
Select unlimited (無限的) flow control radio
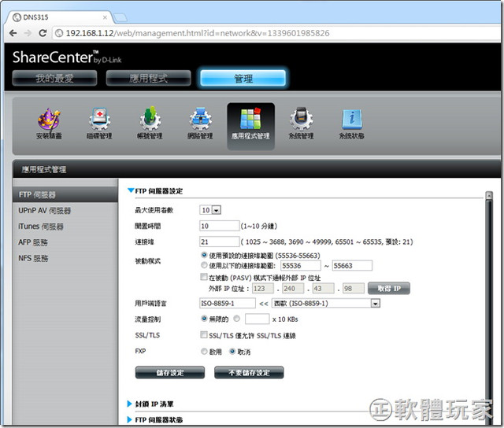[204, 319]
